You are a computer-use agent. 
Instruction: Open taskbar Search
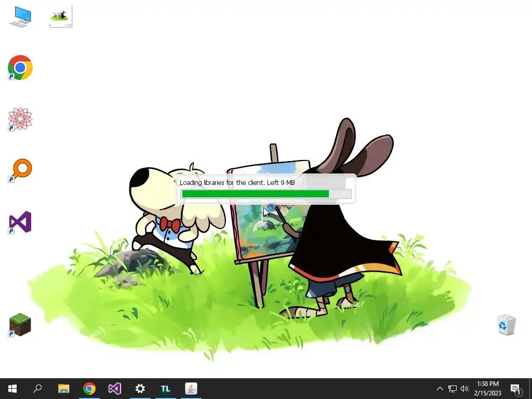(37, 389)
